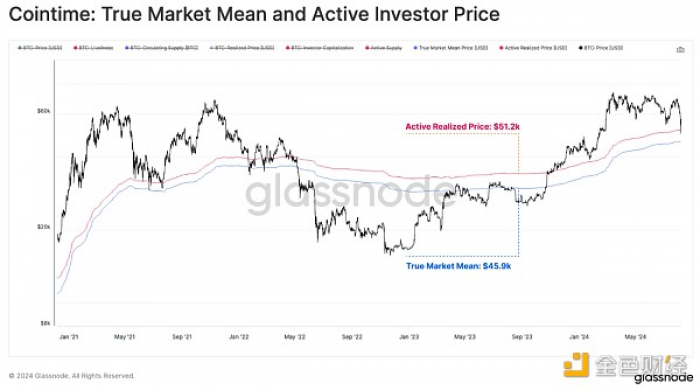Click the blue True Market Mean legend dot
The height and width of the screenshot is (390, 700).
click(x=416, y=48)
